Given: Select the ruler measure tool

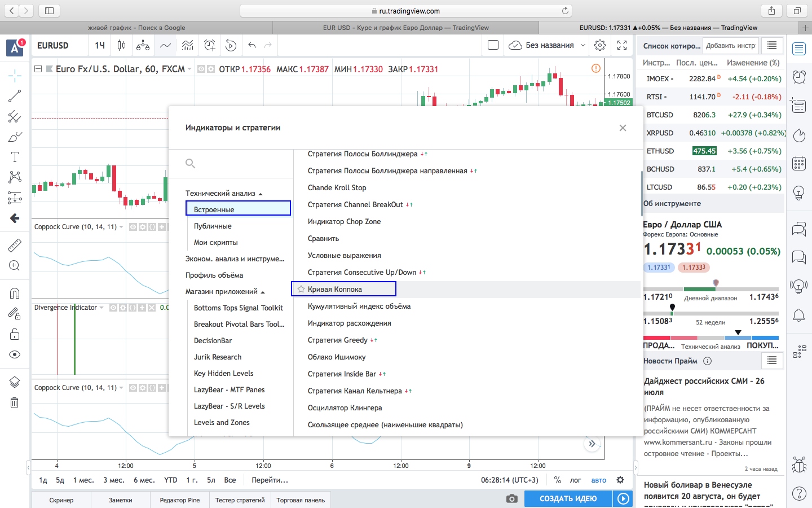Looking at the screenshot, I should pyautogui.click(x=15, y=245).
